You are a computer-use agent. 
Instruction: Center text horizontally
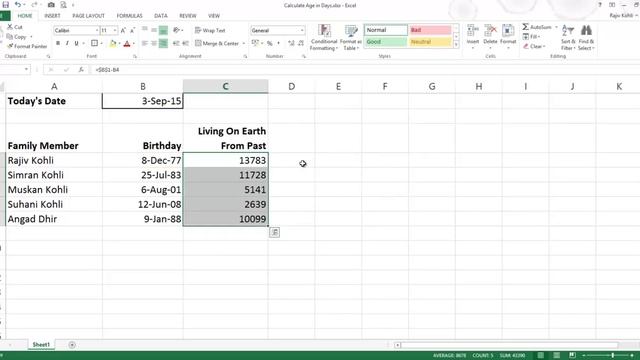(154, 43)
